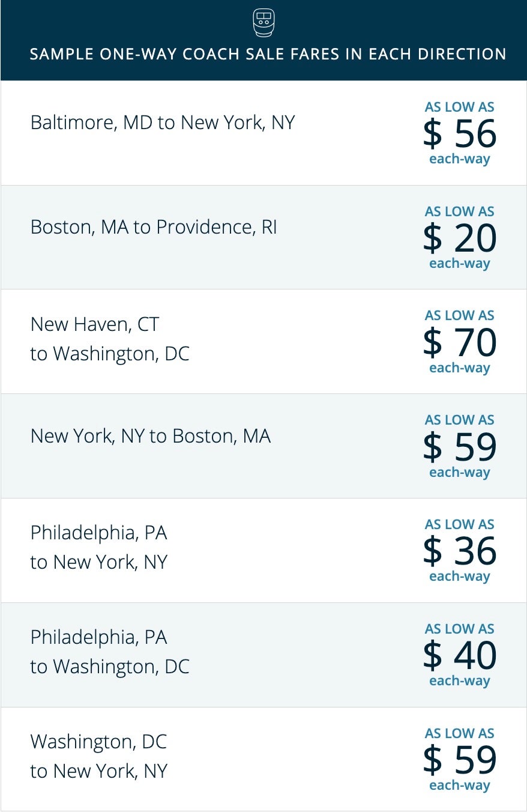This screenshot has width=527, height=812.
Task: Click the train icon in header
Action: 263,22
